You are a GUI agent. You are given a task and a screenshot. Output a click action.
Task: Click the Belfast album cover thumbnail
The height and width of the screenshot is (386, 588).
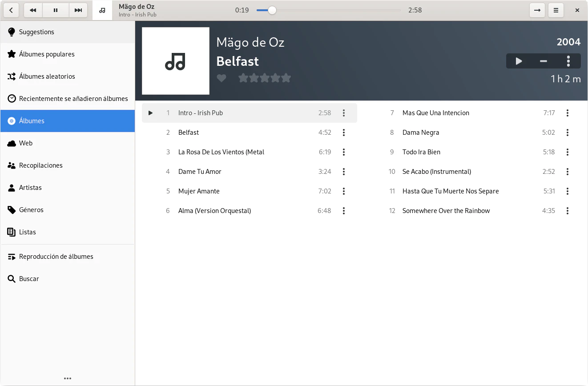coord(176,61)
